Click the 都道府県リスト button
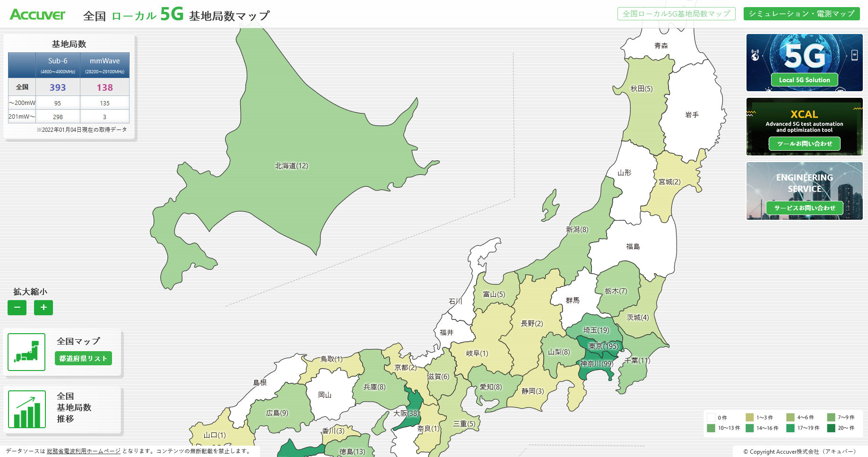Screen dimensions: 868x457 coord(83,358)
